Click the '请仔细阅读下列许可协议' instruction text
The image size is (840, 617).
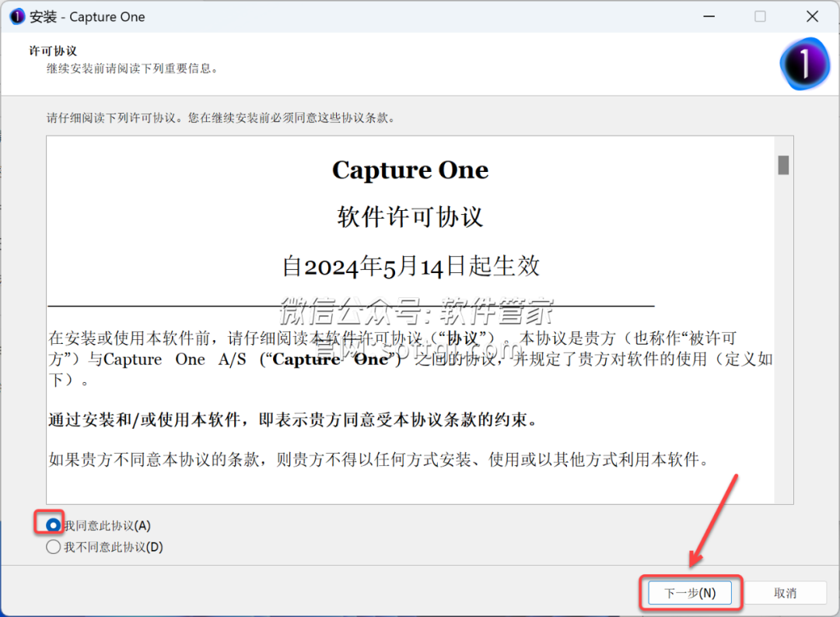[x=221, y=118]
